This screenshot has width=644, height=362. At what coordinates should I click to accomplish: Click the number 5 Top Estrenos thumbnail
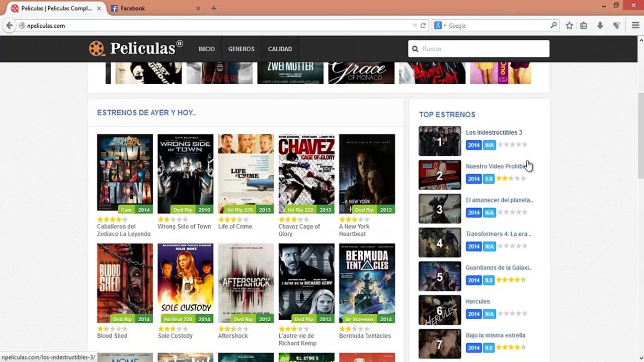coord(440,277)
